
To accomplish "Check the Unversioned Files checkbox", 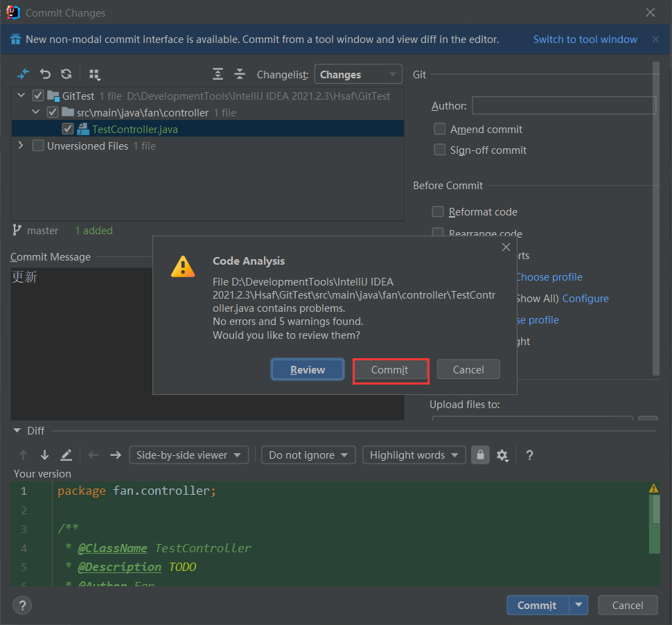I will click(37, 146).
